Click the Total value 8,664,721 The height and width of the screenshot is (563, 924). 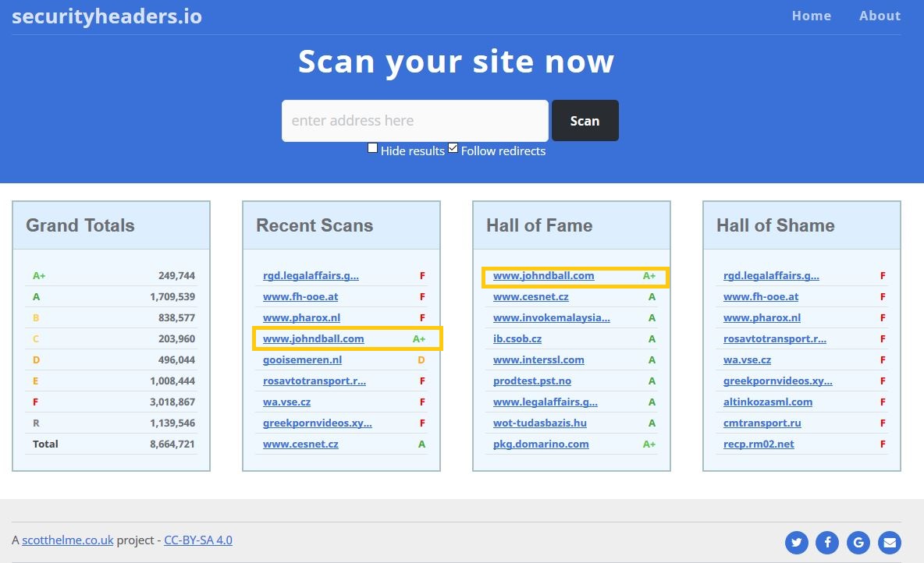pos(172,444)
